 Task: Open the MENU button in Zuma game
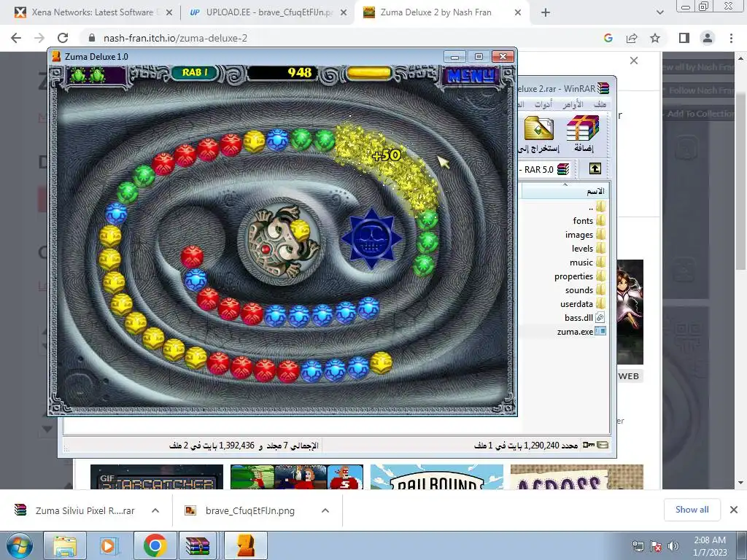[x=471, y=75]
